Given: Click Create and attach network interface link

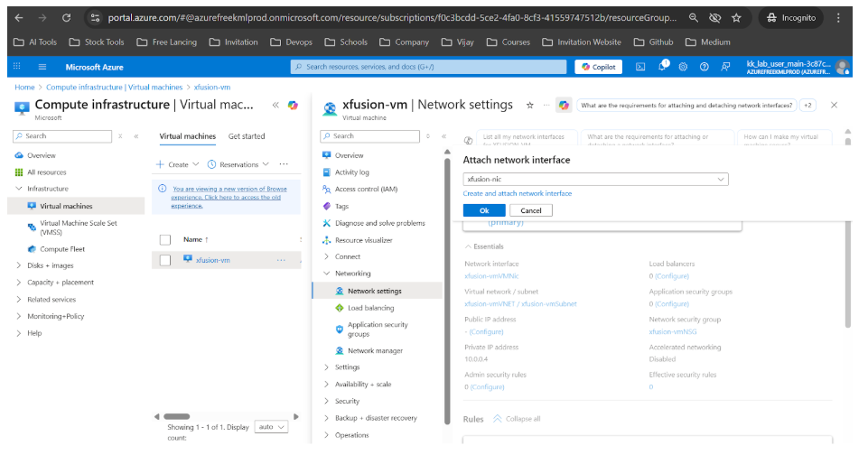Looking at the screenshot, I should click(517, 194).
